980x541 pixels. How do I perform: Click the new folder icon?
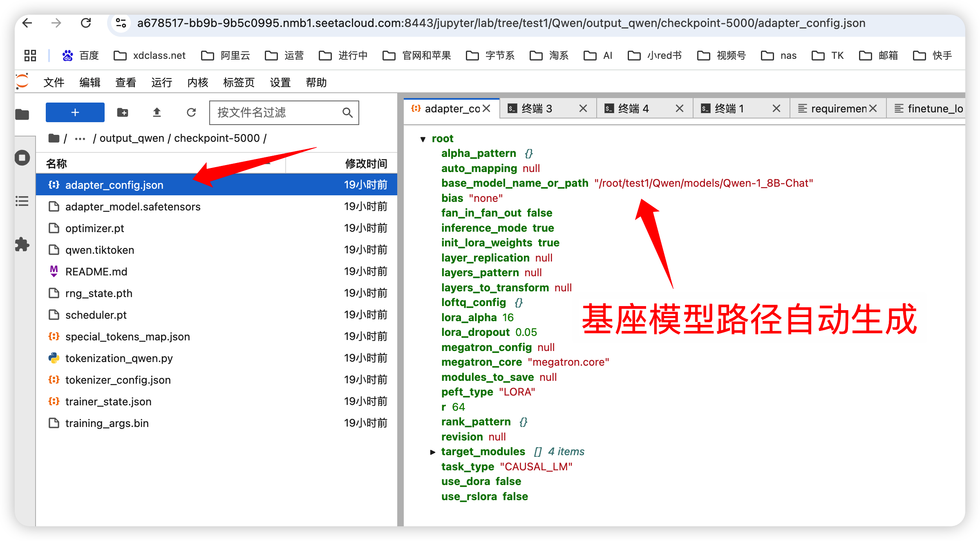pyautogui.click(x=122, y=112)
